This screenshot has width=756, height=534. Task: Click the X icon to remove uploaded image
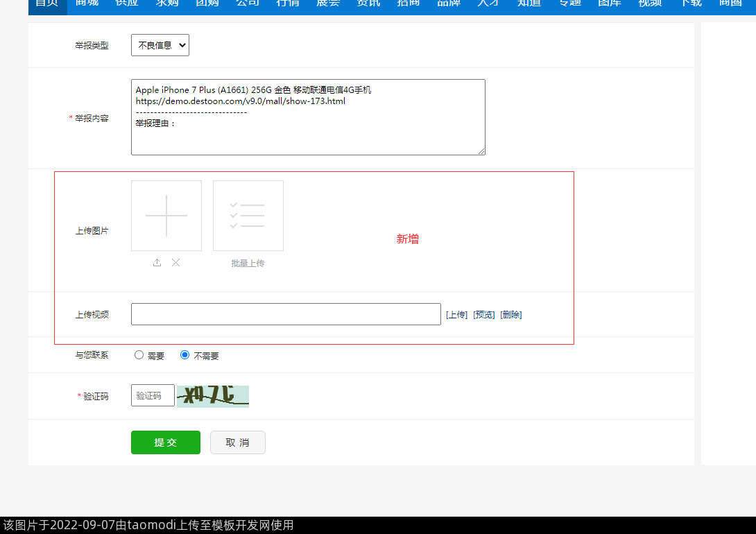pos(176,262)
